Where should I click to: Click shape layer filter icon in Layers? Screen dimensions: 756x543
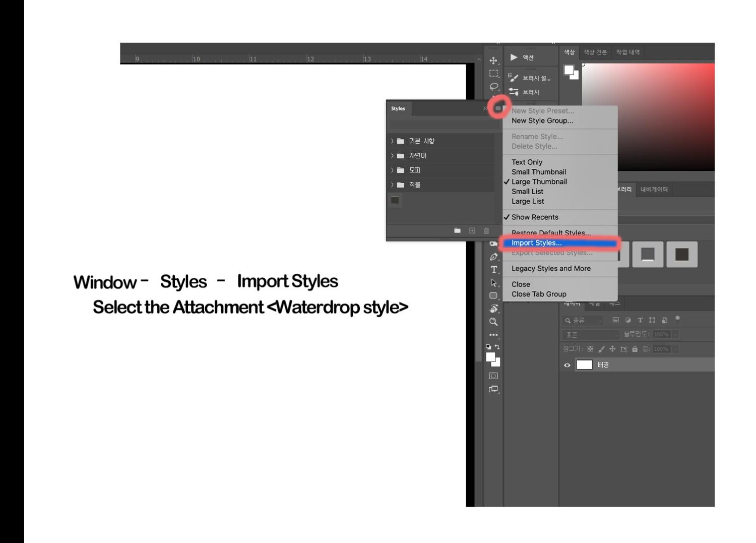pyautogui.click(x=652, y=320)
